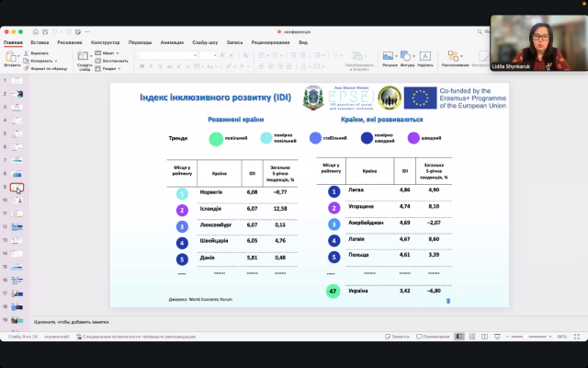Open the Слайд-шоу ribbon tab

tap(205, 42)
